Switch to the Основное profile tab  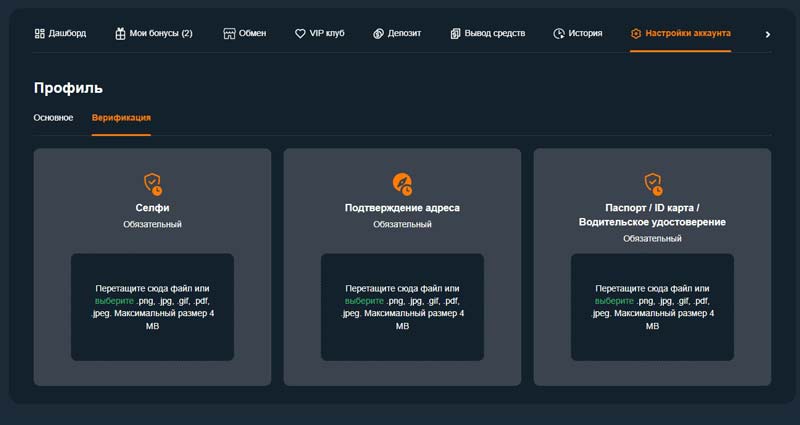(53, 118)
